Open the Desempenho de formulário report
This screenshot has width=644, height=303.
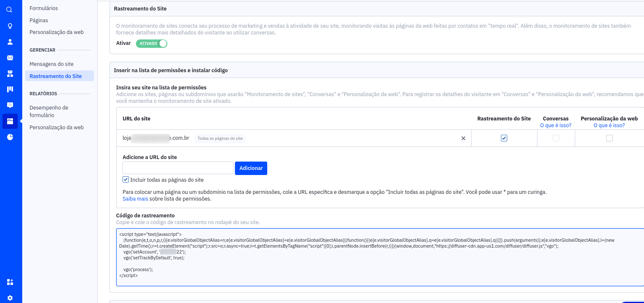pos(49,112)
